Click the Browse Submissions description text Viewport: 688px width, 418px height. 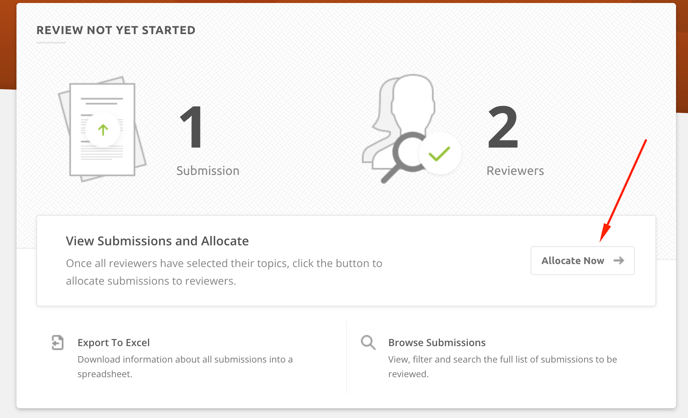(502, 367)
